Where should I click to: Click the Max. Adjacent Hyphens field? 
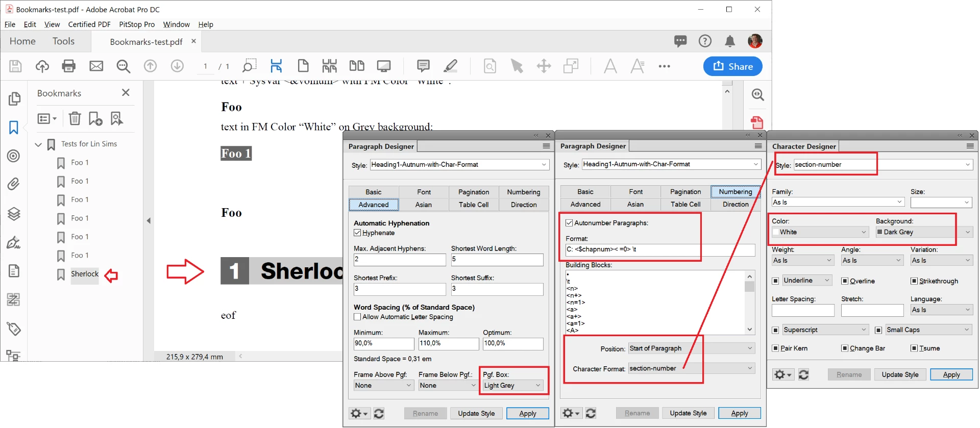coord(400,260)
